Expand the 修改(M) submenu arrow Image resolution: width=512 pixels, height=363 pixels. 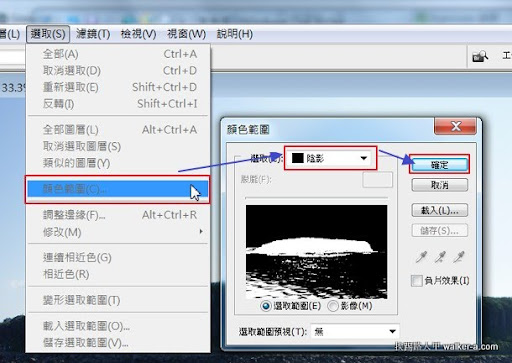click(201, 231)
